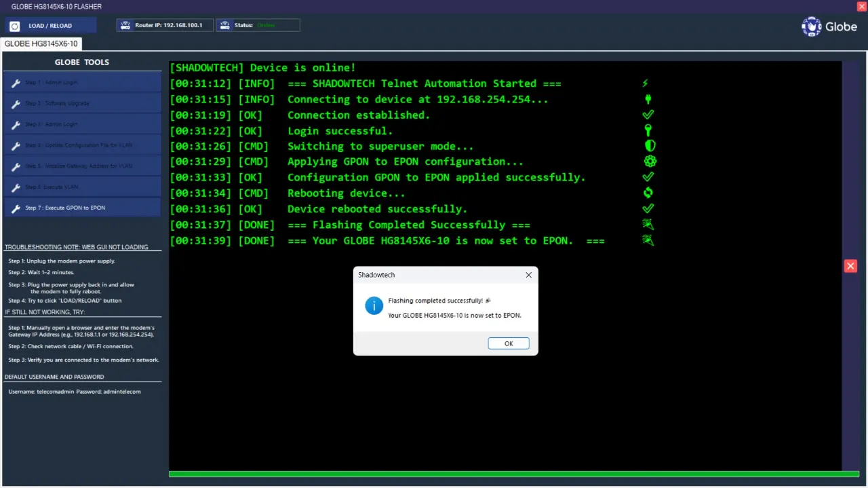Image resolution: width=868 pixels, height=488 pixels.
Task: Run Step 7 Execute GPON to EPON
Action: pyautogui.click(x=82, y=208)
